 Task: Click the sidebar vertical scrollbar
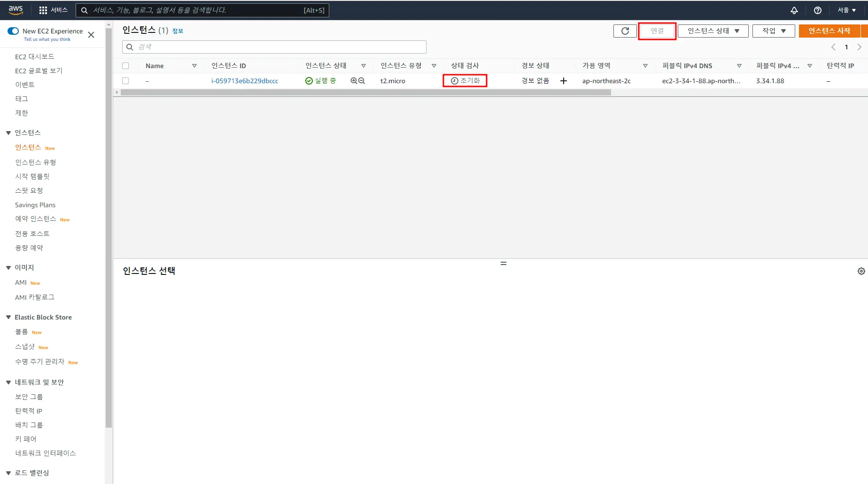click(109, 228)
